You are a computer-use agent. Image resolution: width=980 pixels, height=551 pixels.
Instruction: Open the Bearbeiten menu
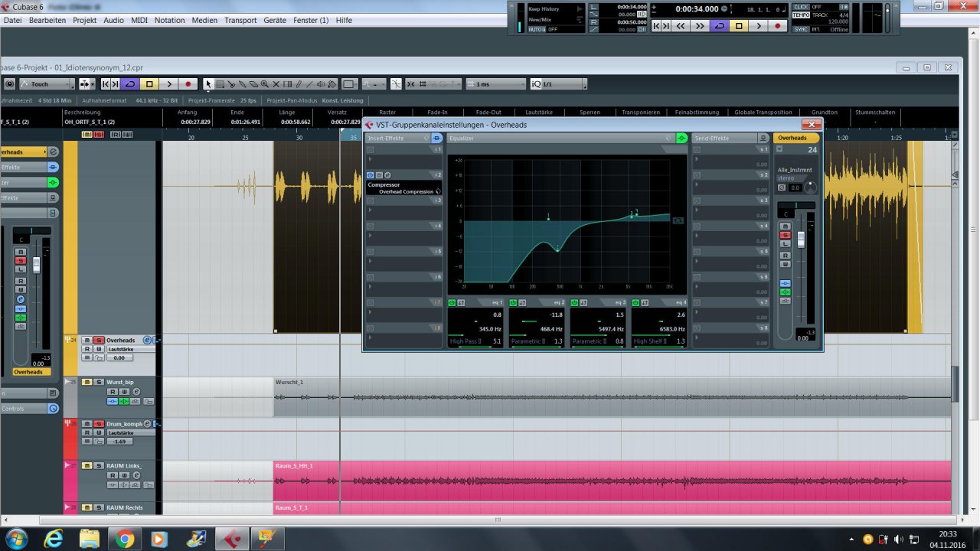click(x=47, y=20)
